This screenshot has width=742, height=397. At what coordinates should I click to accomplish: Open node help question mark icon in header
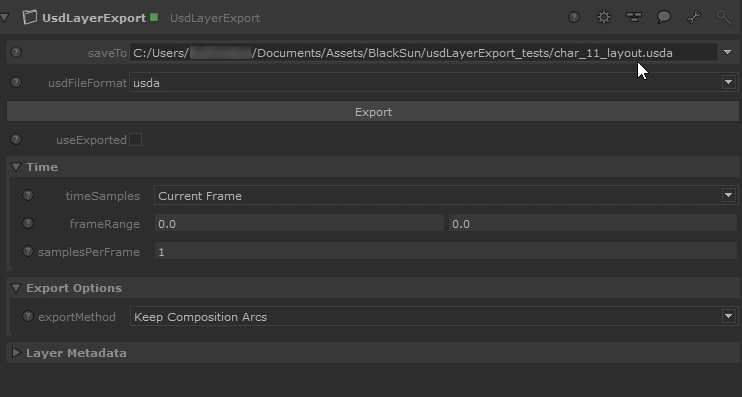coord(574,18)
